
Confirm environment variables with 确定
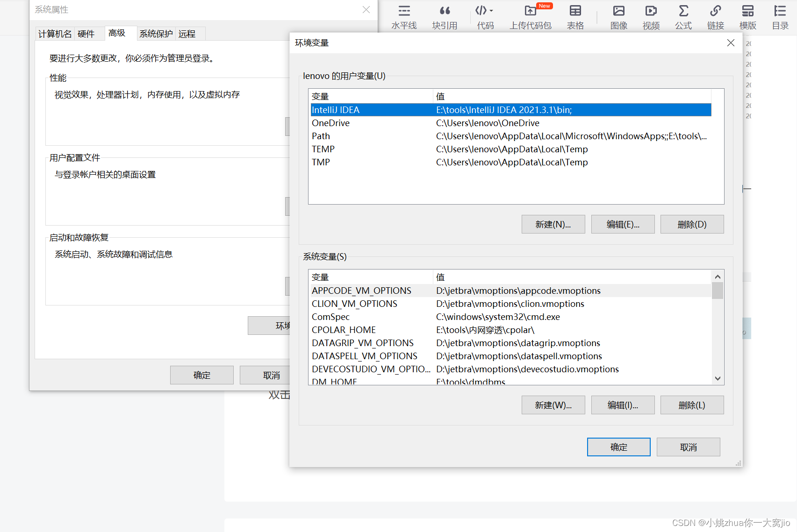tap(618, 447)
